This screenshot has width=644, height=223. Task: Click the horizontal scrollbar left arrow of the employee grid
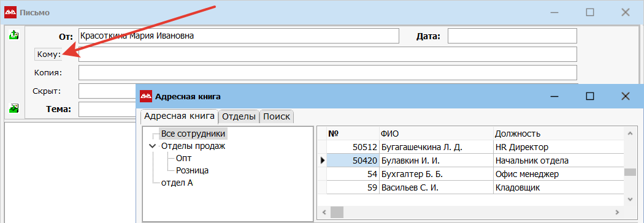tap(324, 212)
